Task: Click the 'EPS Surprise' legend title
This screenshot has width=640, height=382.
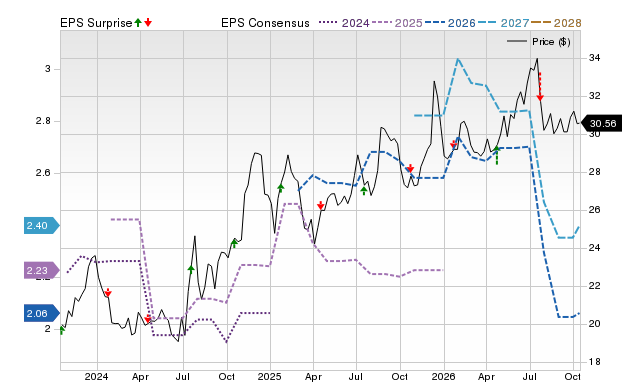Action: pos(96,23)
